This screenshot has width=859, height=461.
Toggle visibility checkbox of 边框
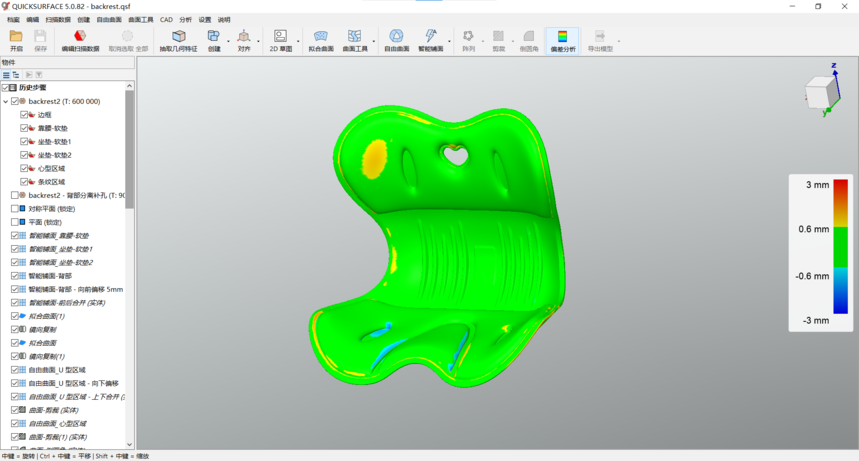(x=24, y=115)
